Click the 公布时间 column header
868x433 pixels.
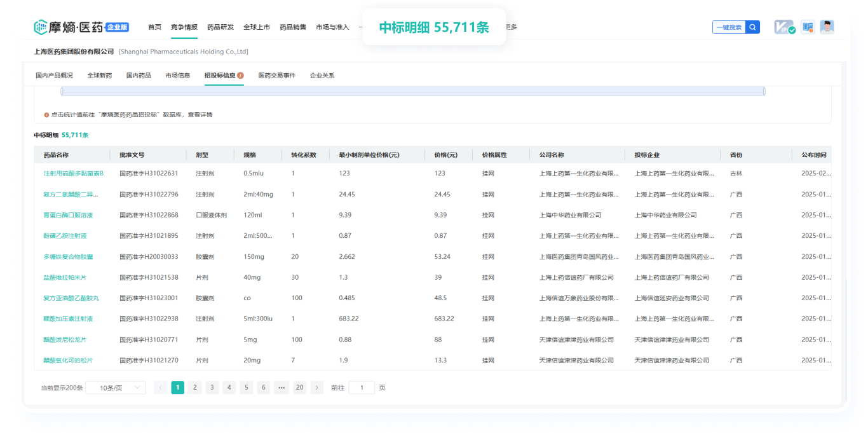(x=814, y=155)
